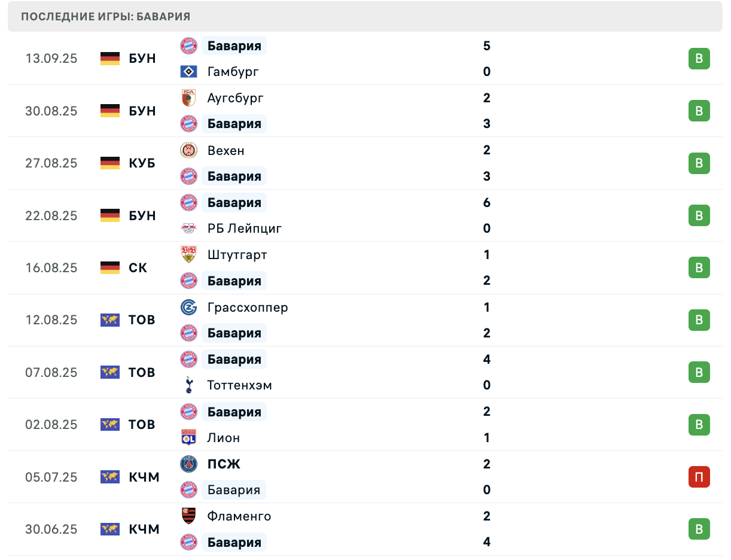The image size is (731, 560).
Task: Open the РБ Лейпциг team link
Action: [x=245, y=229]
